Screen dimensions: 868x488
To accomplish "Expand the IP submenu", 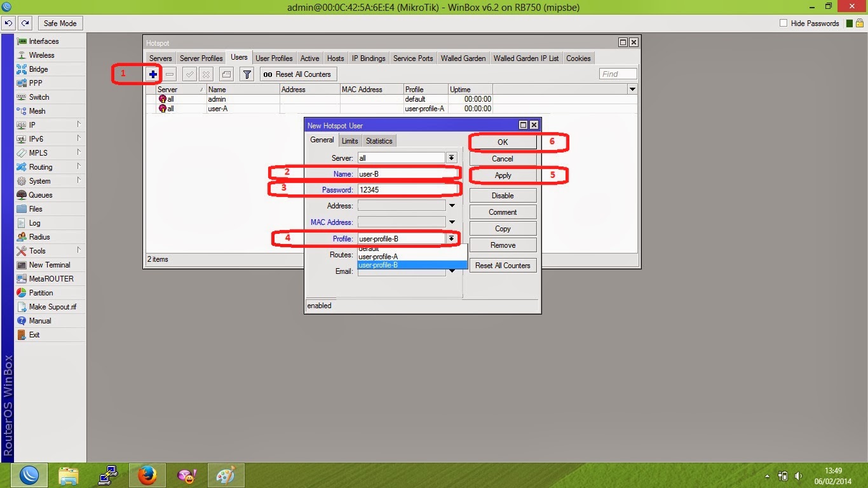I will pos(79,125).
